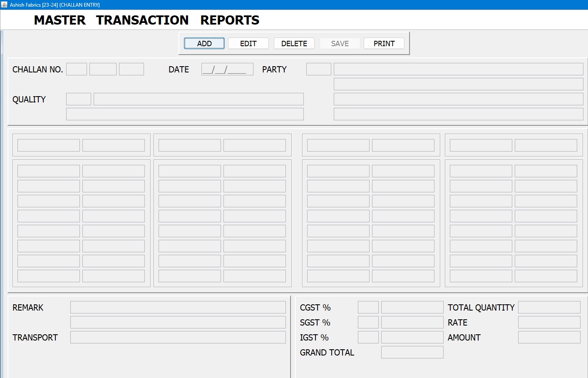588x378 pixels.
Task: Click the DATE input field
Action: tap(227, 69)
